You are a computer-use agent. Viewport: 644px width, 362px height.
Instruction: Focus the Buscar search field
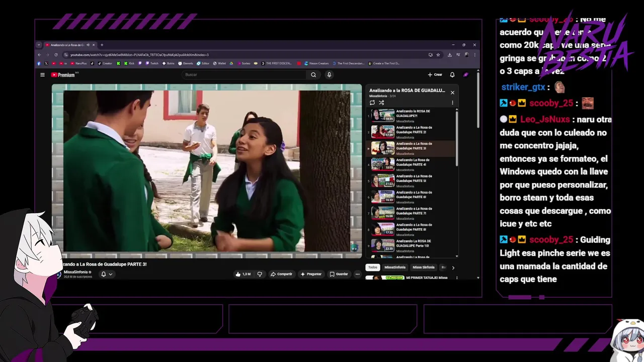click(x=244, y=75)
